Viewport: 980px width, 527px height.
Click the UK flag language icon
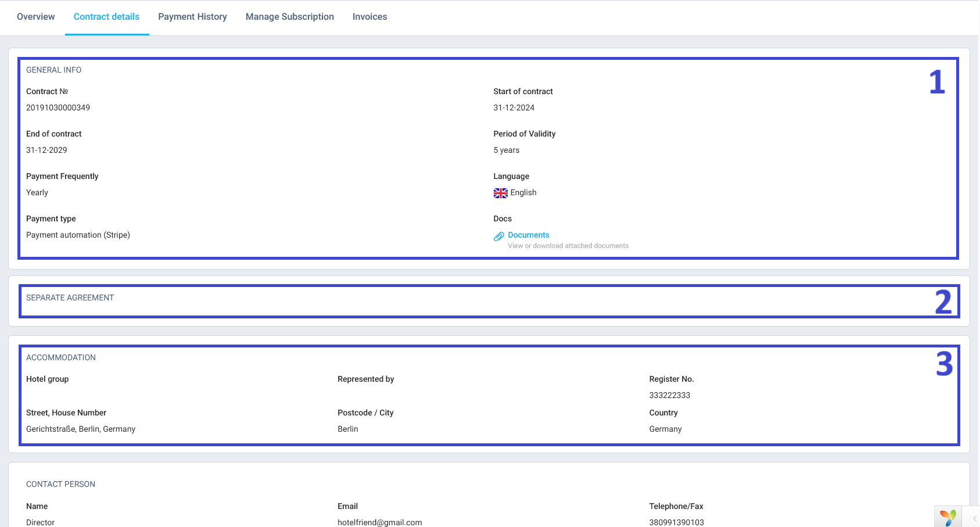coord(500,193)
